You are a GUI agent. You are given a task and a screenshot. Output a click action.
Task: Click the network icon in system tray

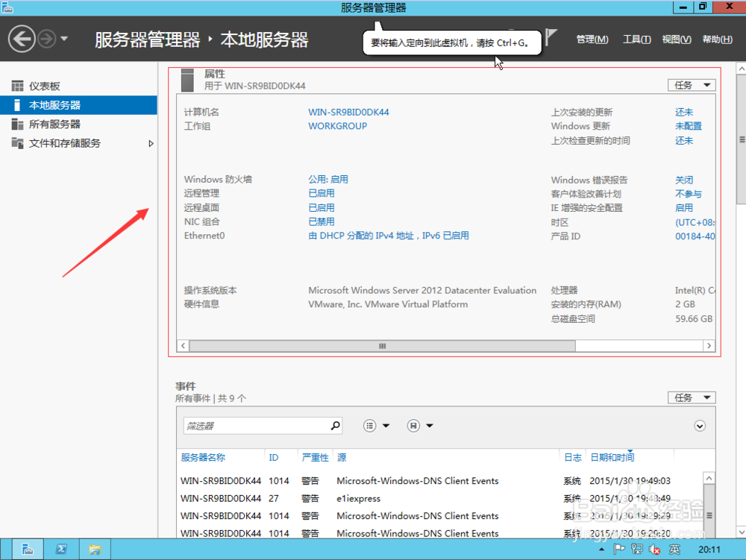[x=637, y=550]
